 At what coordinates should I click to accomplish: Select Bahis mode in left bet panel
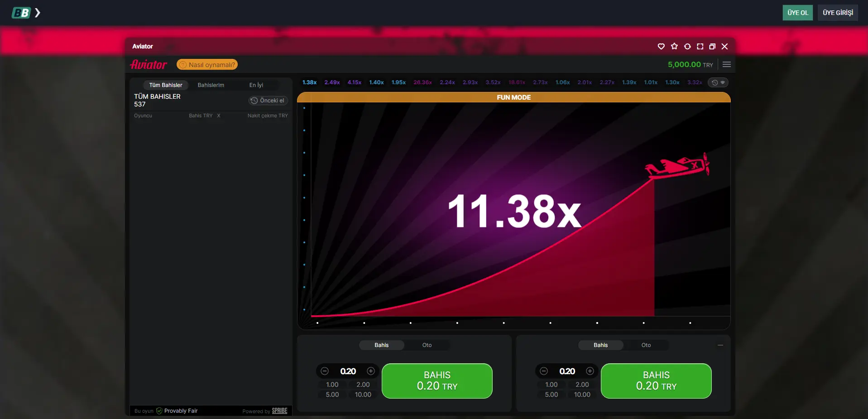pos(381,345)
